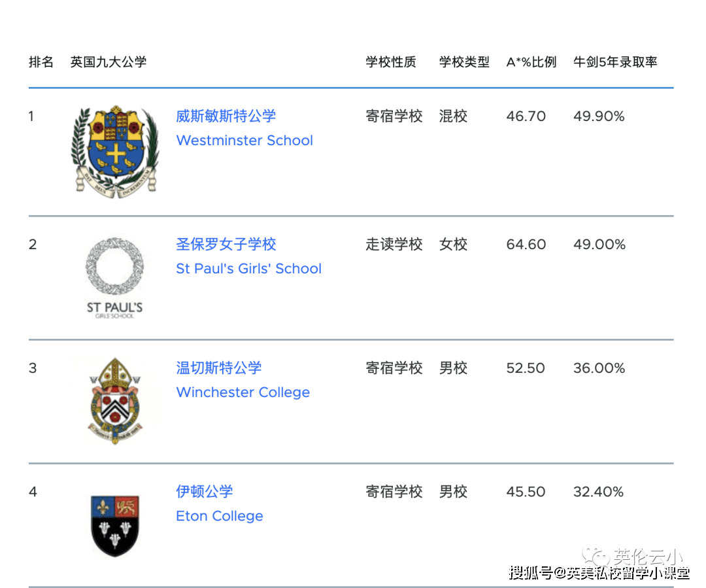This screenshot has height=588, width=706.
Task: Open the 温切斯特公学 link
Action: pyautogui.click(x=219, y=368)
